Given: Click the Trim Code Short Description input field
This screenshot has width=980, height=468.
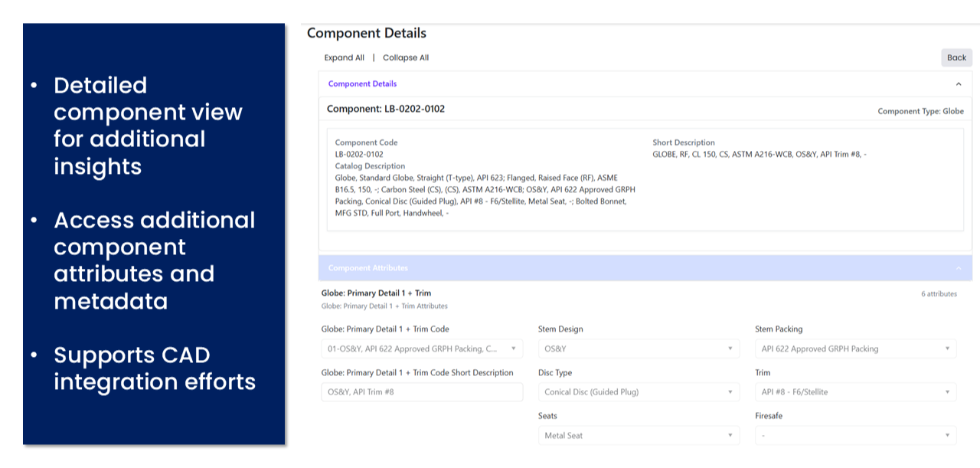Looking at the screenshot, I should pyautogui.click(x=421, y=391).
